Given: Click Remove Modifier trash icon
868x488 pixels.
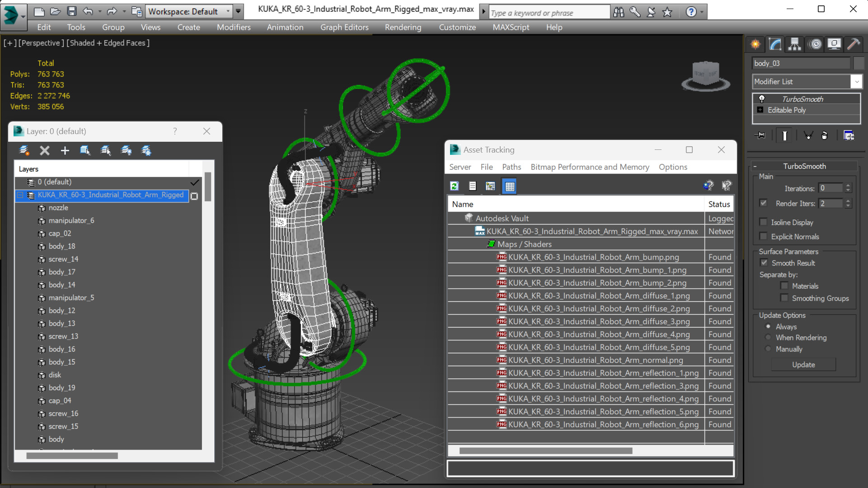Looking at the screenshot, I should (825, 135).
